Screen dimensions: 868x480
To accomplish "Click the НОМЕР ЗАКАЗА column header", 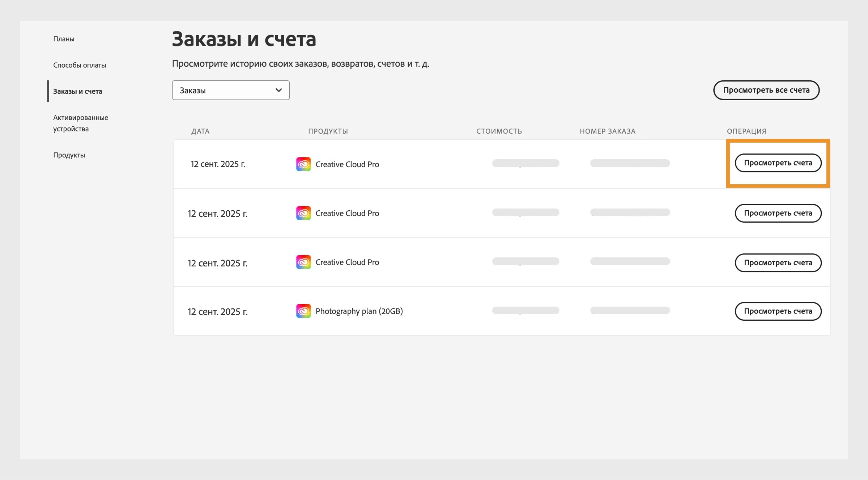I will click(x=608, y=131).
